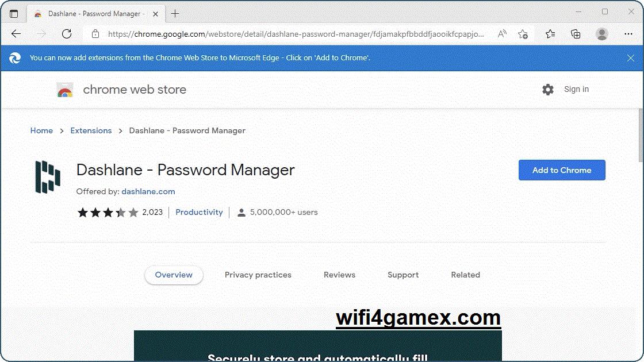The image size is (644, 362).
Task: Open Read aloud in address bar
Action: tap(502, 34)
